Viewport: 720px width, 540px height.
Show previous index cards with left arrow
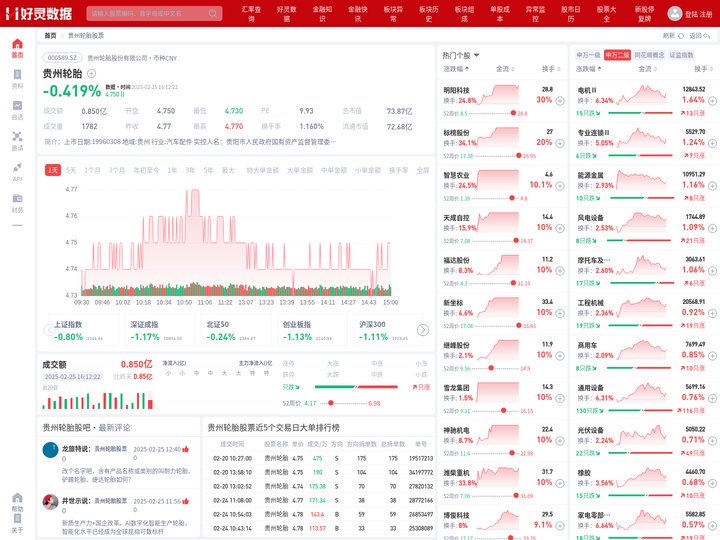click(49, 330)
